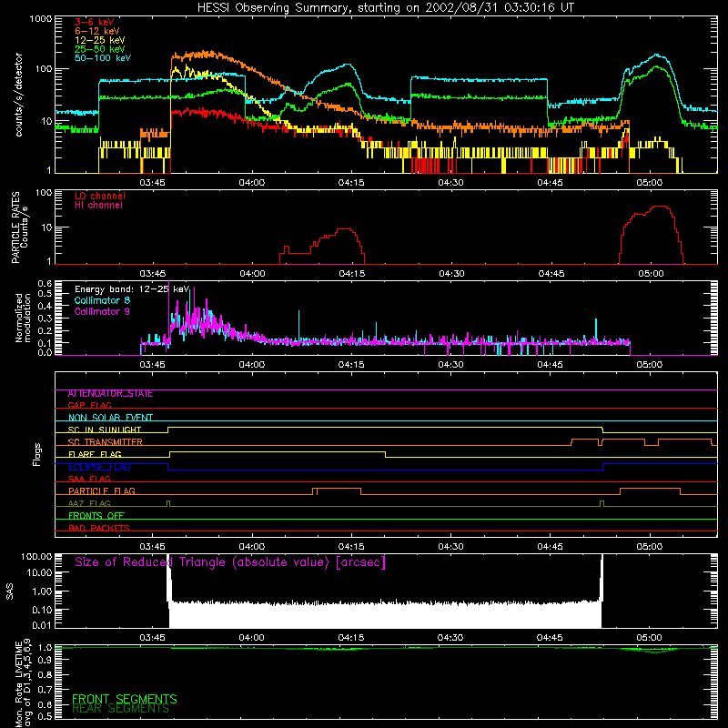Click the ATTENUATOR_STATE flag label
This screenshot has width=728, height=728.
[110, 394]
